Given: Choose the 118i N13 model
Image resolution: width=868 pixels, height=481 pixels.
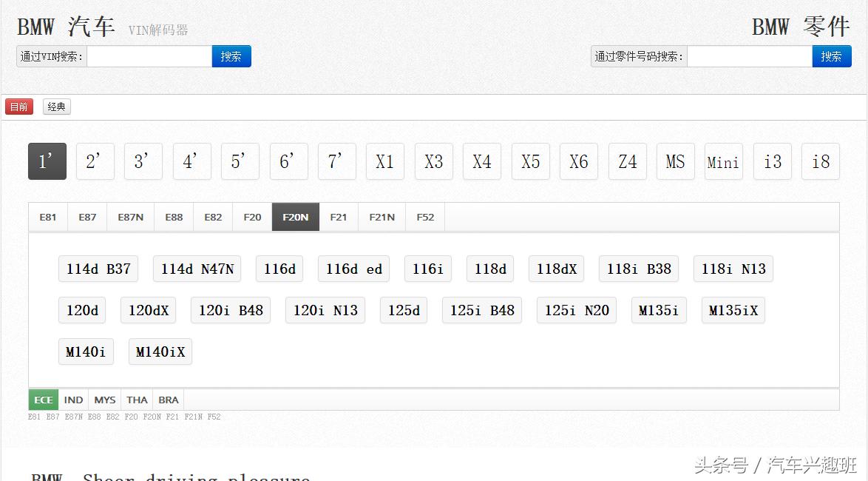Looking at the screenshot, I should click(x=733, y=269).
